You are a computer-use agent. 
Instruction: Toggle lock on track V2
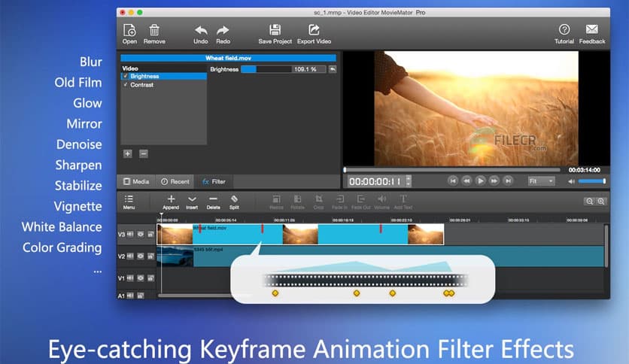(150, 256)
